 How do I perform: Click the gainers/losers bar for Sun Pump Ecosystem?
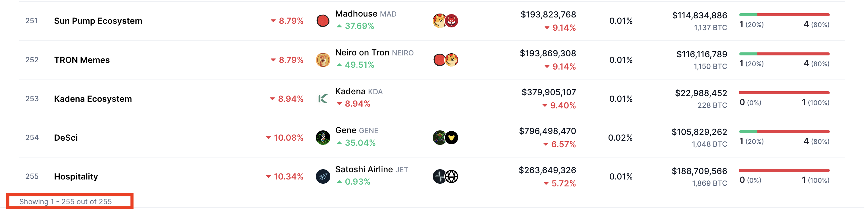coord(784,15)
